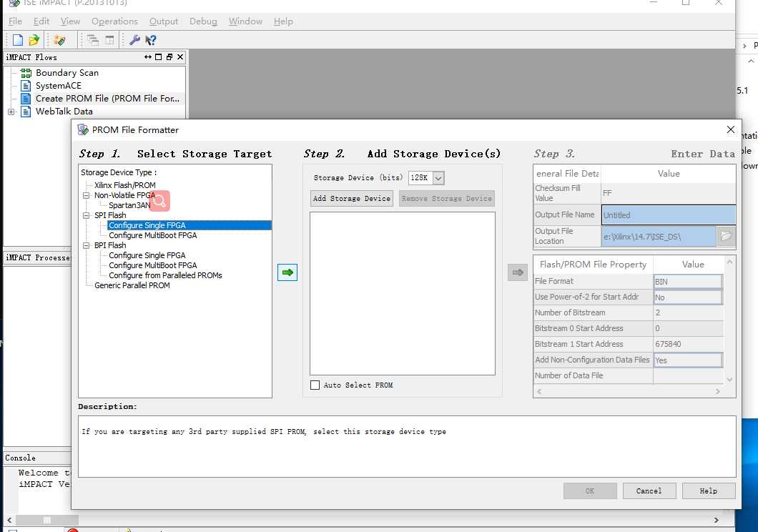Click the Output File Location browse folder icon
Screen dimensions: 758x532
(726, 236)
